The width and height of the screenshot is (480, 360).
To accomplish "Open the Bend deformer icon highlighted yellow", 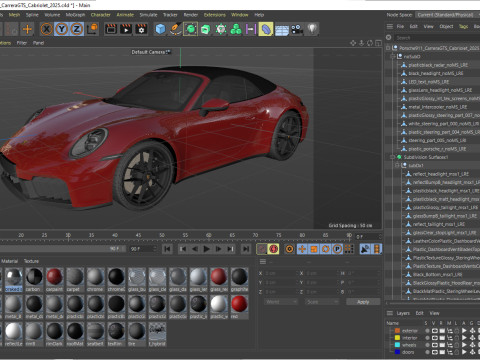I will [266, 29].
